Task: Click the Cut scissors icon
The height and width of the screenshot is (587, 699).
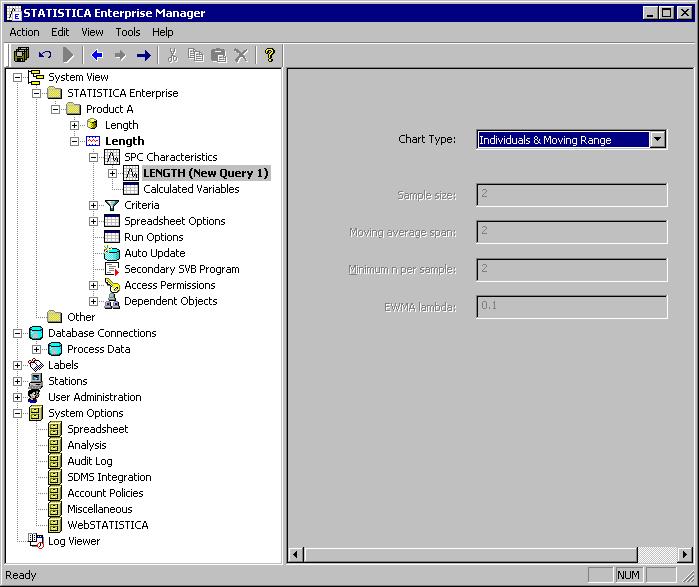Action: click(x=173, y=55)
